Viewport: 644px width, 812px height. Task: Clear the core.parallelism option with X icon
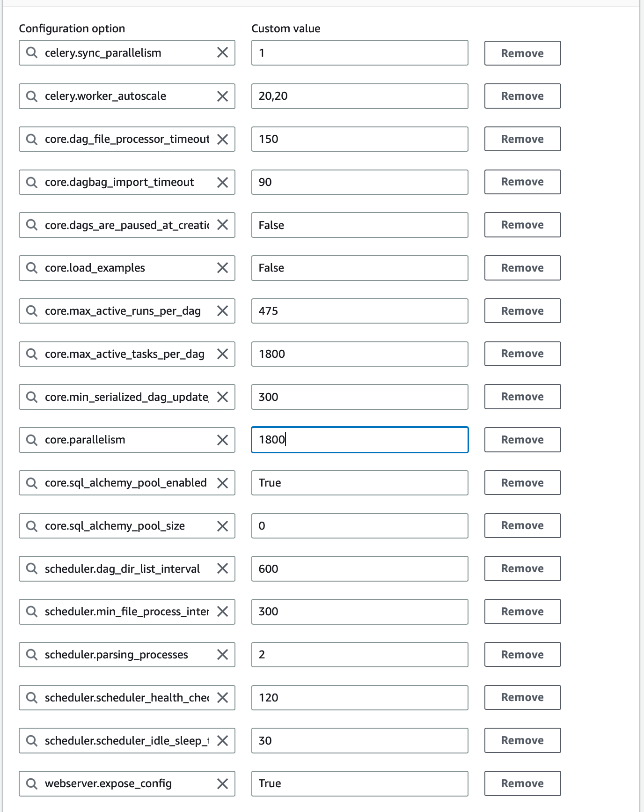click(222, 440)
